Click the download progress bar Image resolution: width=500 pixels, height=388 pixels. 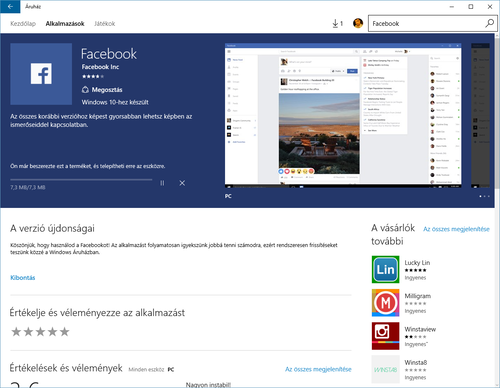click(81, 180)
